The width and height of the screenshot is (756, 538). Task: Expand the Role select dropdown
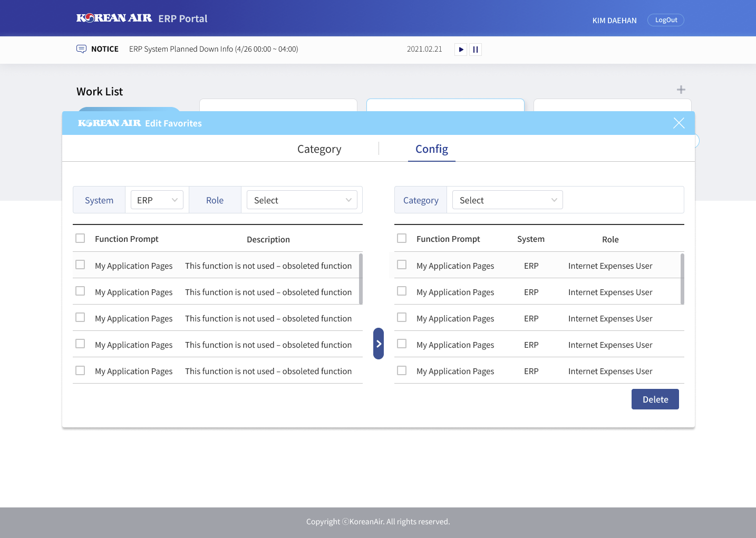pyautogui.click(x=302, y=200)
